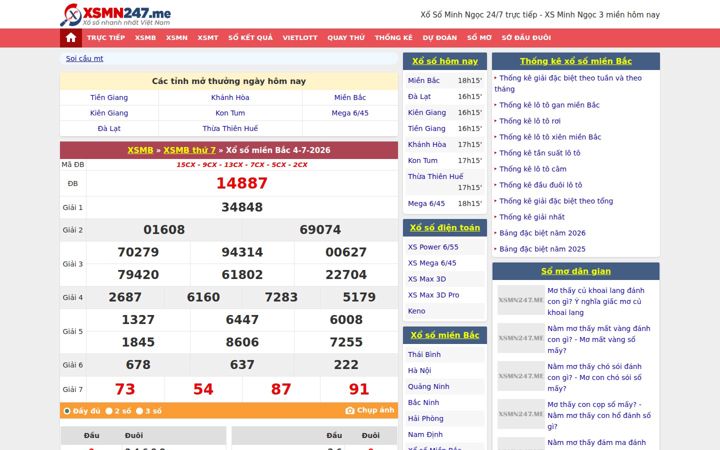Open the XSMT menu item
This screenshot has width=720, height=450.
(x=208, y=38)
